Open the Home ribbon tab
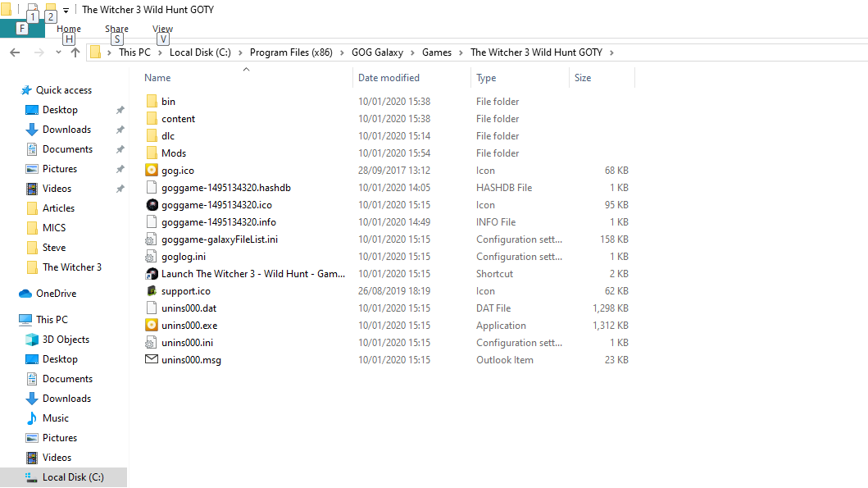 point(69,29)
